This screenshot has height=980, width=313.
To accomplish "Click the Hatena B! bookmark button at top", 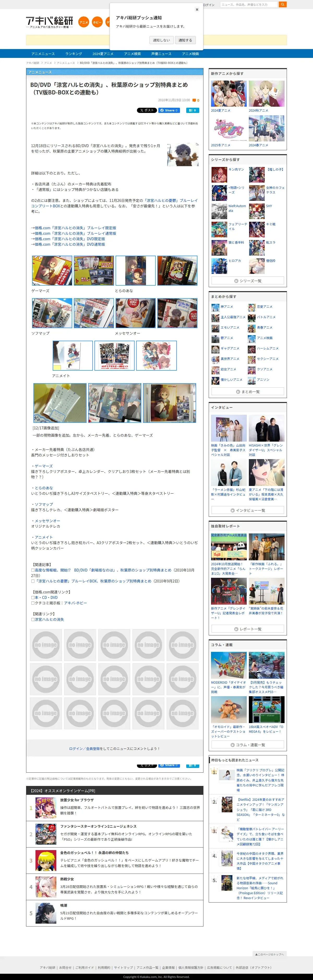I will click(x=193, y=110).
